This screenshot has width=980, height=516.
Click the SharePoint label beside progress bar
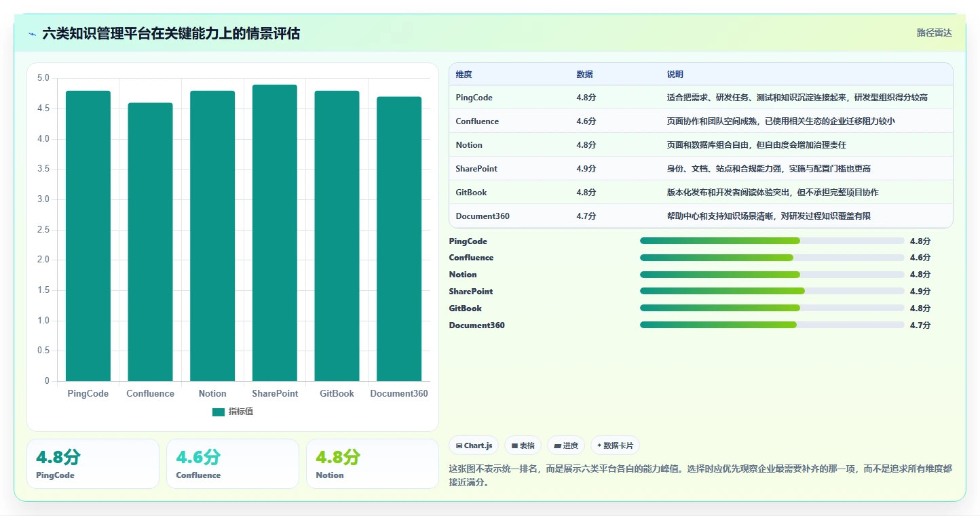pyautogui.click(x=471, y=292)
